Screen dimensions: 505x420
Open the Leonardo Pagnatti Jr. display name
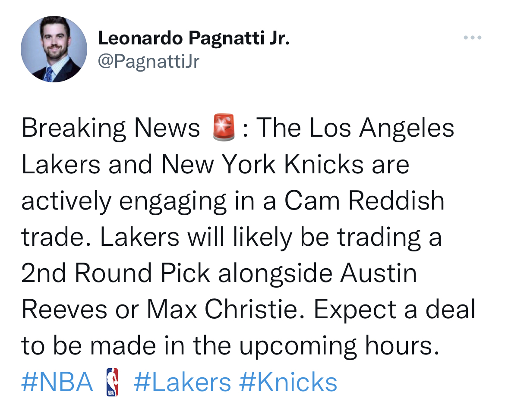coord(193,38)
